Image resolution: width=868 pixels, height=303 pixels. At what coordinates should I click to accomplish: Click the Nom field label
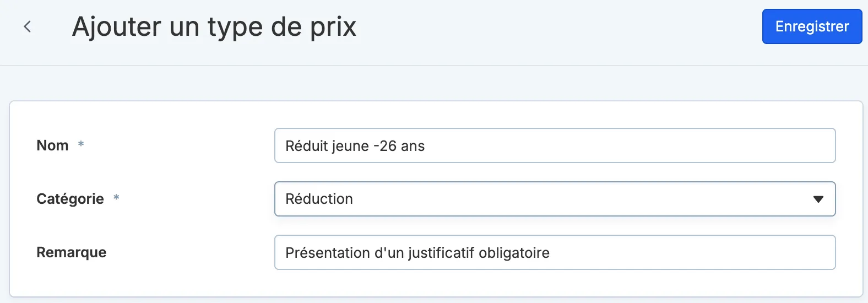[52, 145]
